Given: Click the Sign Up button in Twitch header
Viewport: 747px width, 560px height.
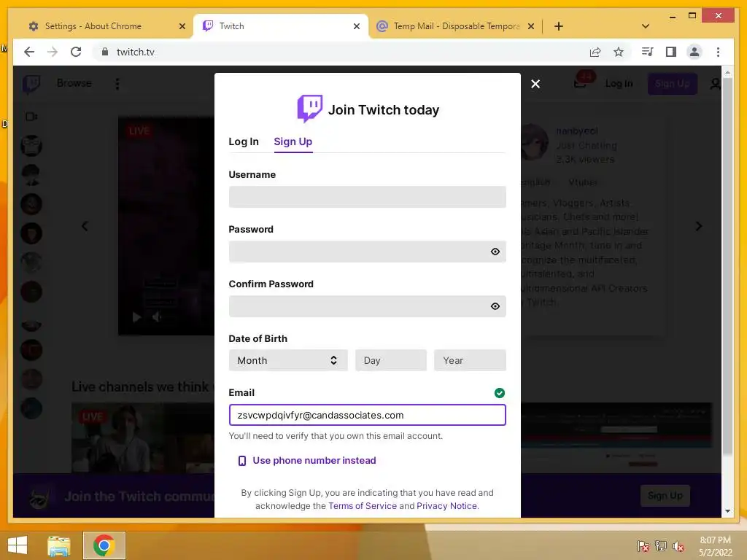Looking at the screenshot, I should (672, 84).
